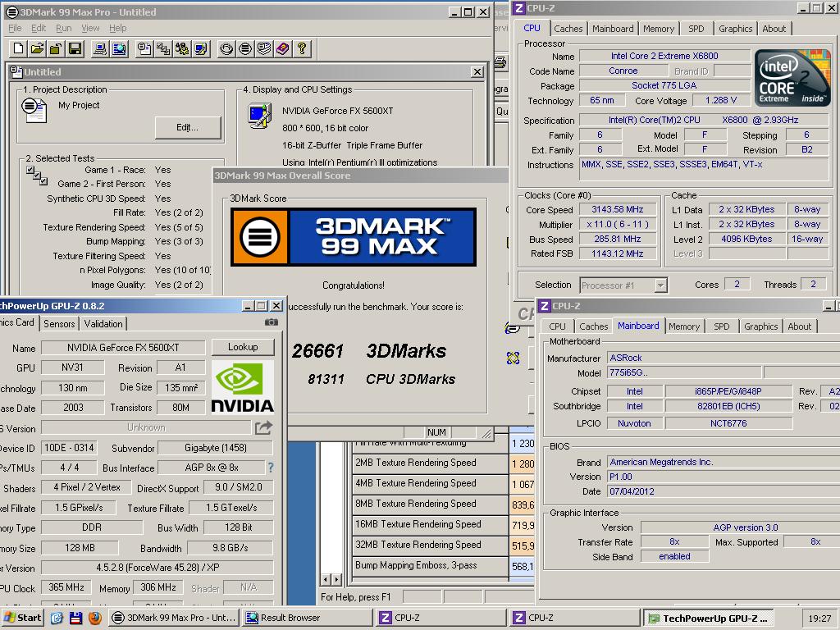Open the Run menu in 3DMark
This screenshot has width=840, height=630.
point(64,28)
